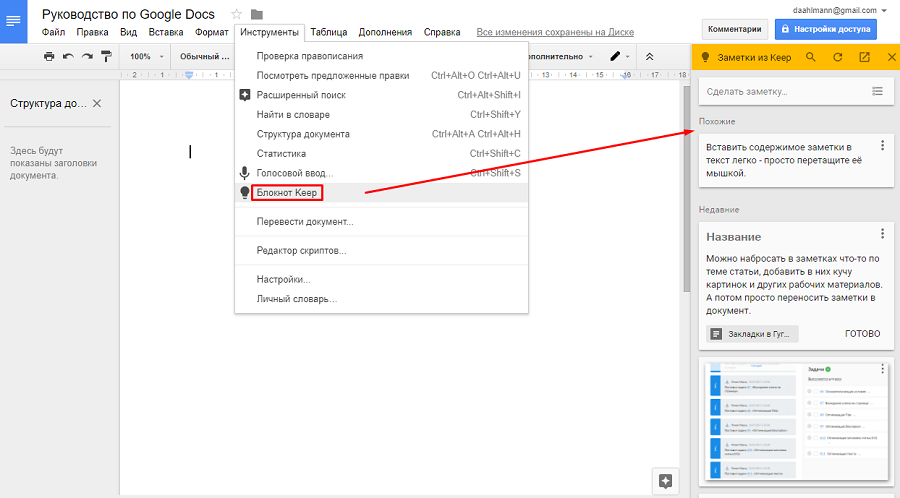Open the paragraph style 'Обычный' dropdown

coord(204,56)
